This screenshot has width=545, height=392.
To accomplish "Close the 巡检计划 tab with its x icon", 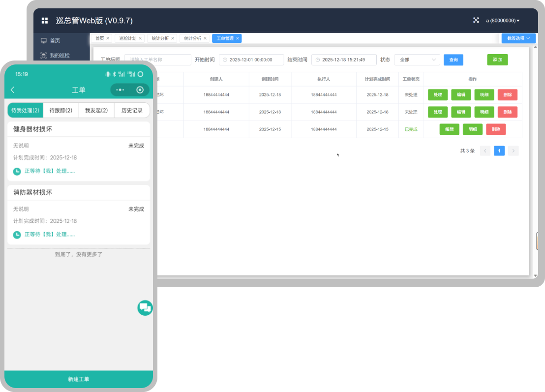I will coord(140,38).
